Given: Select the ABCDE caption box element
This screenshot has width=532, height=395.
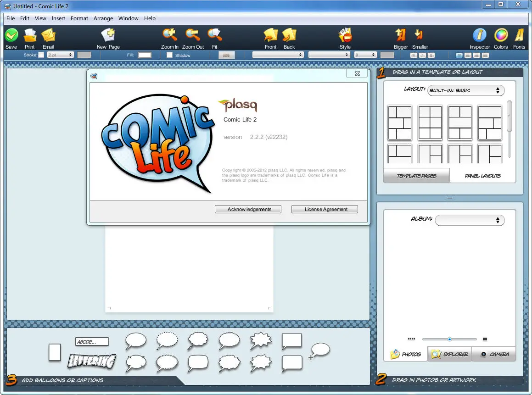Looking at the screenshot, I should [92, 341].
